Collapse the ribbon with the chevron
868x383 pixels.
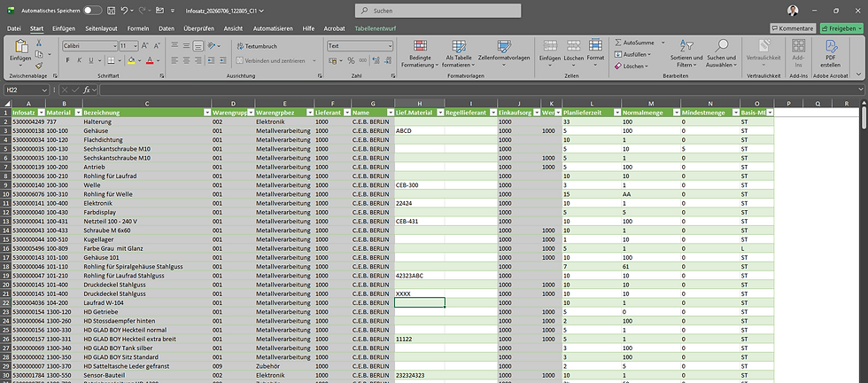(858, 74)
